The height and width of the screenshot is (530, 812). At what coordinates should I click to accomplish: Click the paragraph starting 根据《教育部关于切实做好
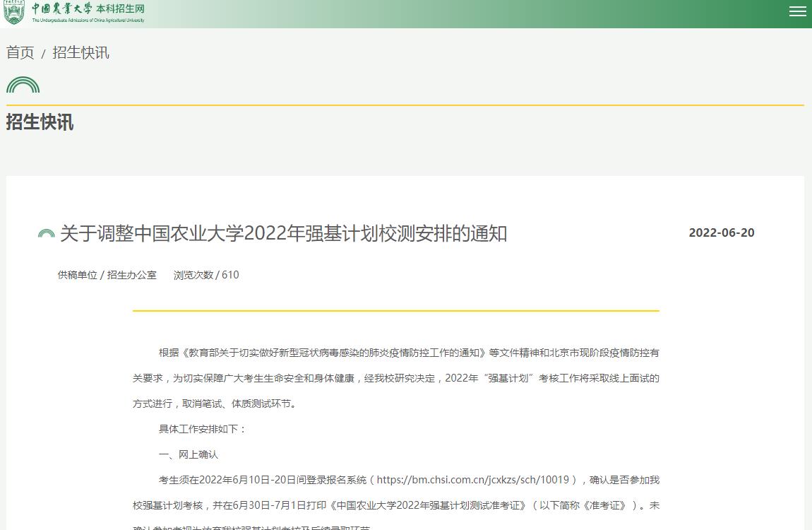(396, 378)
